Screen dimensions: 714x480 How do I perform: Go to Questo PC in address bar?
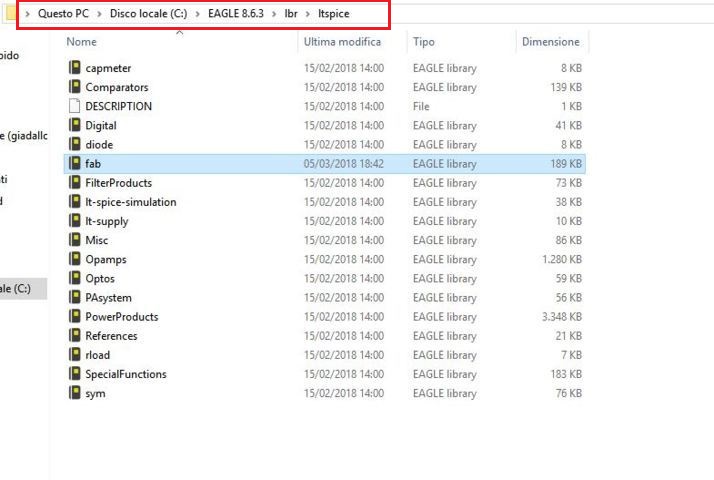point(63,14)
